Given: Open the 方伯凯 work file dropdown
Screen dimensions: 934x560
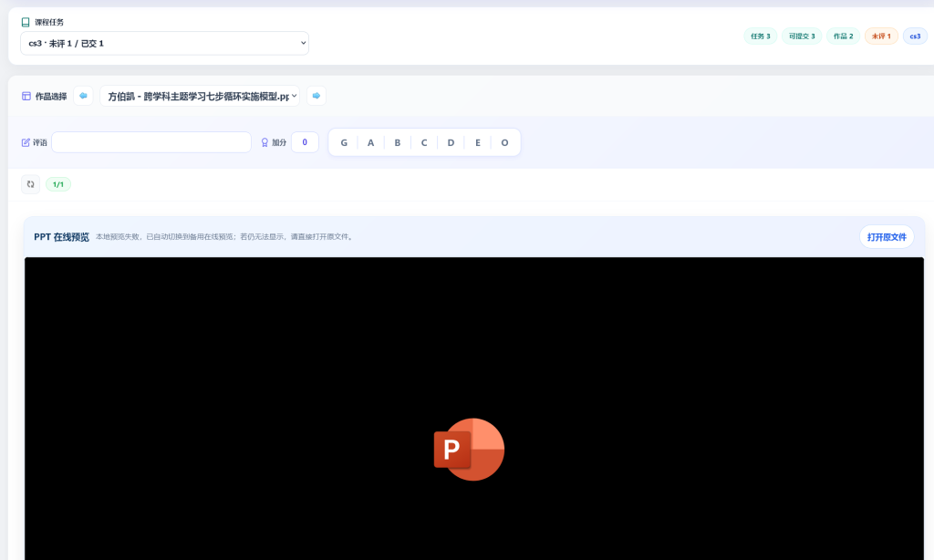Looking at the screenshot, I should [200, 96].
